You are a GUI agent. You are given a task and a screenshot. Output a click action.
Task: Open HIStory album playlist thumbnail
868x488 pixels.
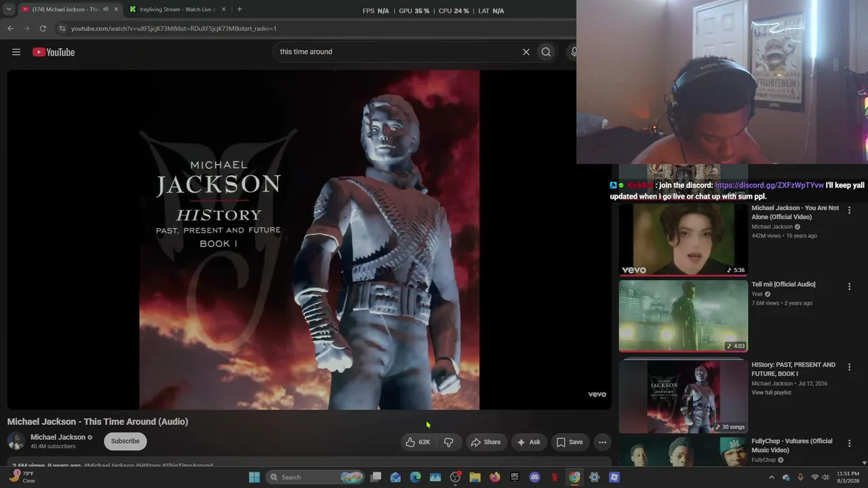[x=683, y=396]
